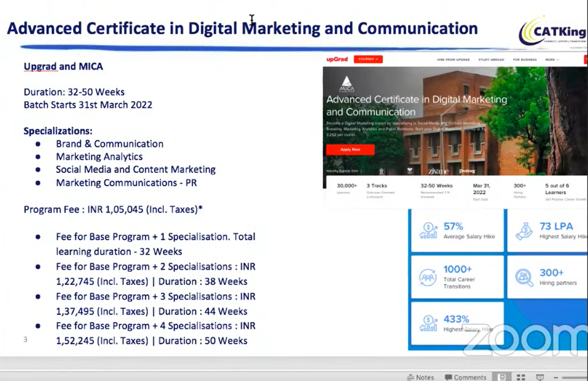Image resolution: width=588 pixels, height=381 pixels.
Task: Click 'Base Program + 3 Specialisations' bullet
Action: pos(156,304)
